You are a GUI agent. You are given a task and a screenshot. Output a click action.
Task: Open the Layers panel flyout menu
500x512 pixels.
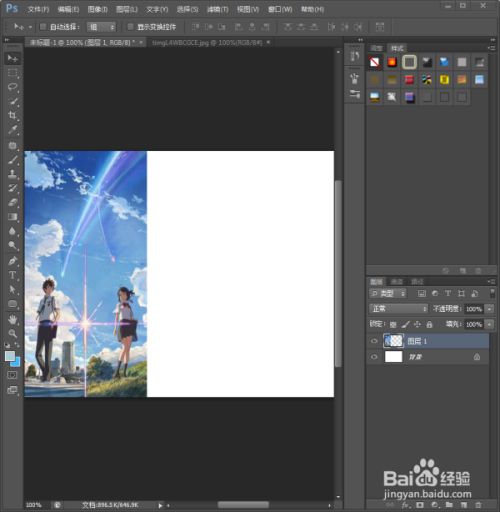click(x=492, y=282)
